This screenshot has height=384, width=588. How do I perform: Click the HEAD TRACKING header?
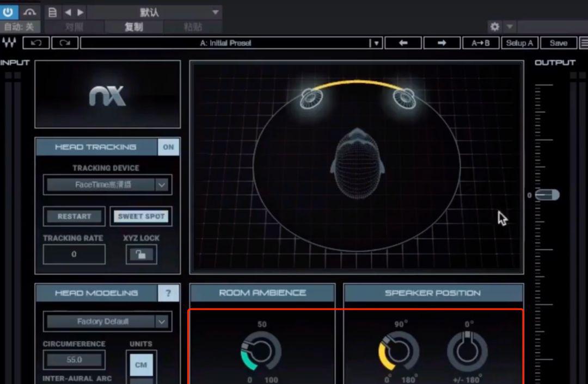point(96,147)
